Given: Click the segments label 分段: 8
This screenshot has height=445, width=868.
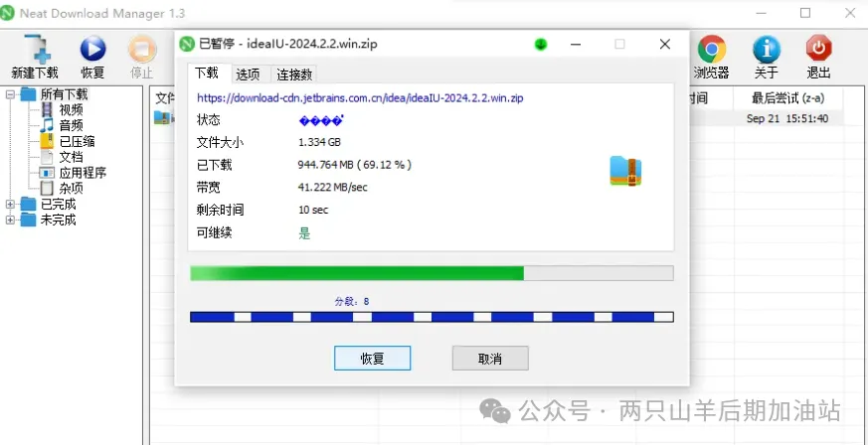Looking at the screenshot, I should 352,301.
